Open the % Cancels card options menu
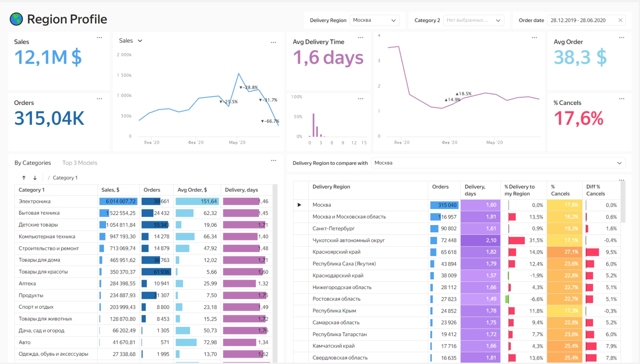 [x=622, y=99]
